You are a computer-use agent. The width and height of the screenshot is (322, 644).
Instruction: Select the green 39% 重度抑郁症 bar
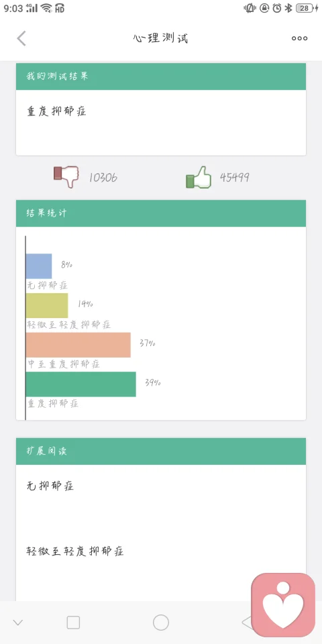point(81,384)
